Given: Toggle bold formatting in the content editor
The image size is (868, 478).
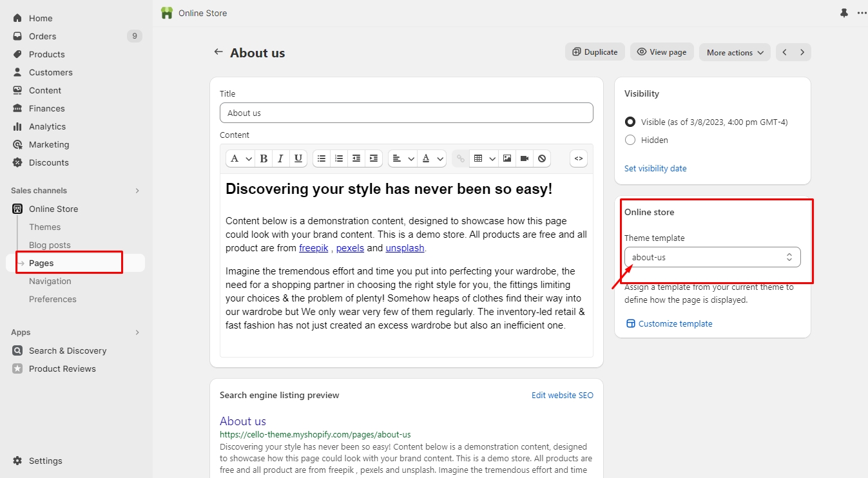Looking at the screenshot, I should [x=264, y=158].
